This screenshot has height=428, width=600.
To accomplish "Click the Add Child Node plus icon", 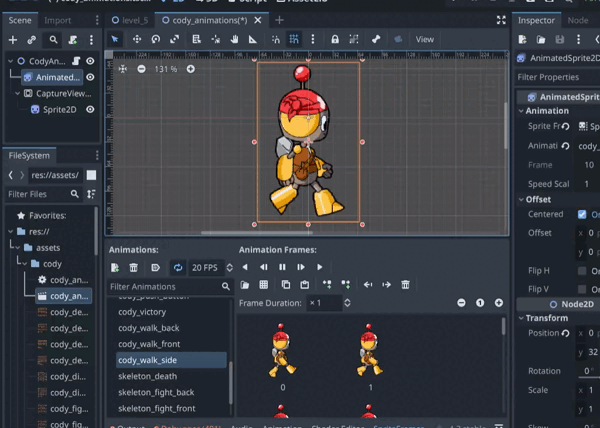I will click(13, 39).
